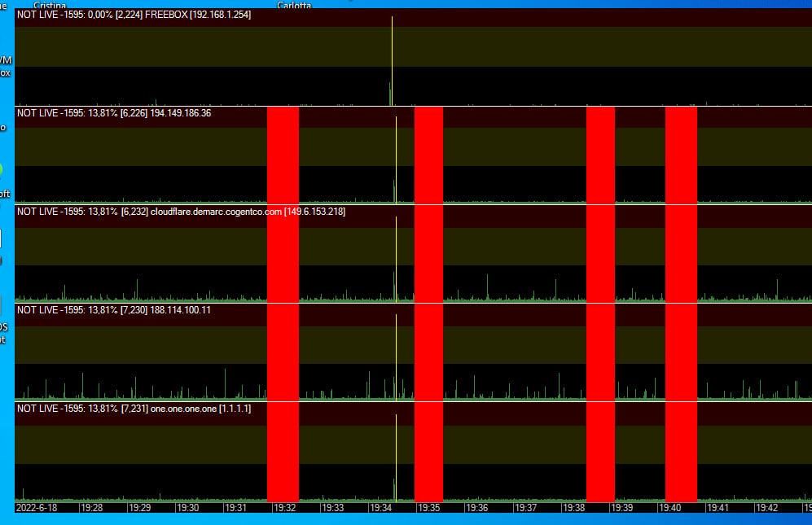Click the 19:33 marker on the timeline
The width and height of the screenshot is (812, 525).
tap(332, 507)
